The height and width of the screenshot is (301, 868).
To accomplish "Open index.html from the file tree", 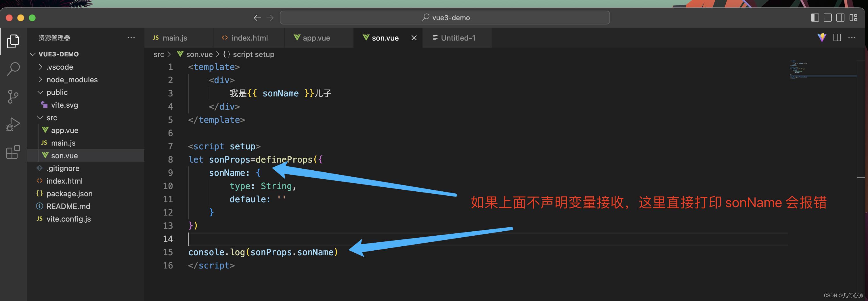I will click(x=86, y=181).
